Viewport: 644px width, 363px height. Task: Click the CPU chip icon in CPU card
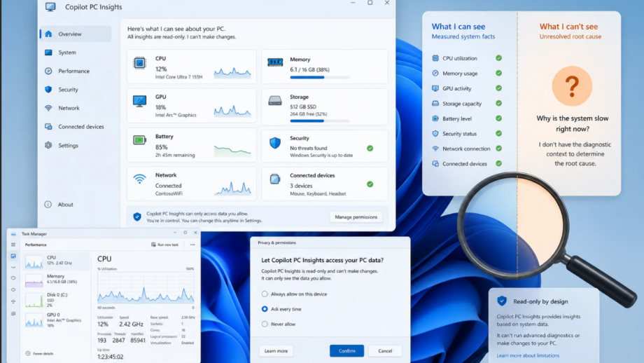139,63
